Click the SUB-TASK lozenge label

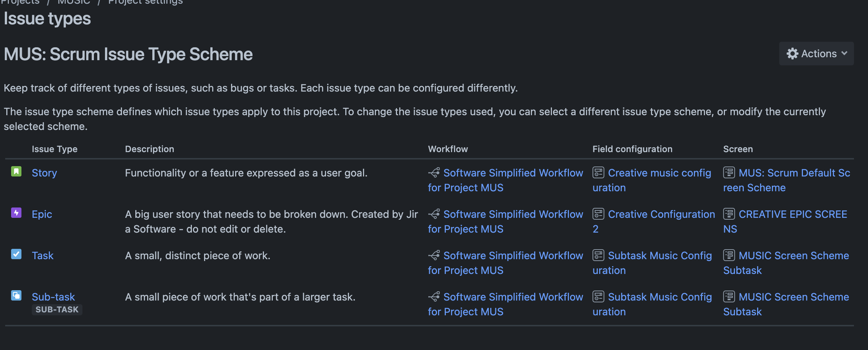[57, 309]
